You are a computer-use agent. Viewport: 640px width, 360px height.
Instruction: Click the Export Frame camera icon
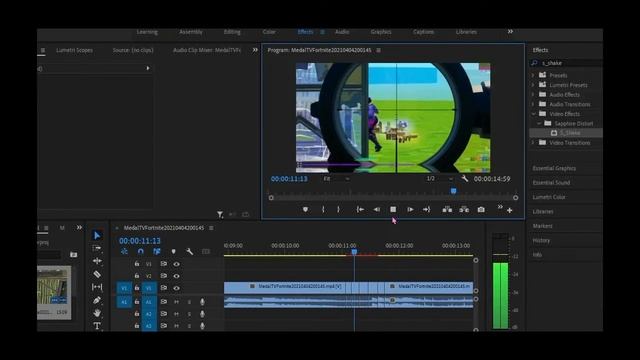pos(481,209)
